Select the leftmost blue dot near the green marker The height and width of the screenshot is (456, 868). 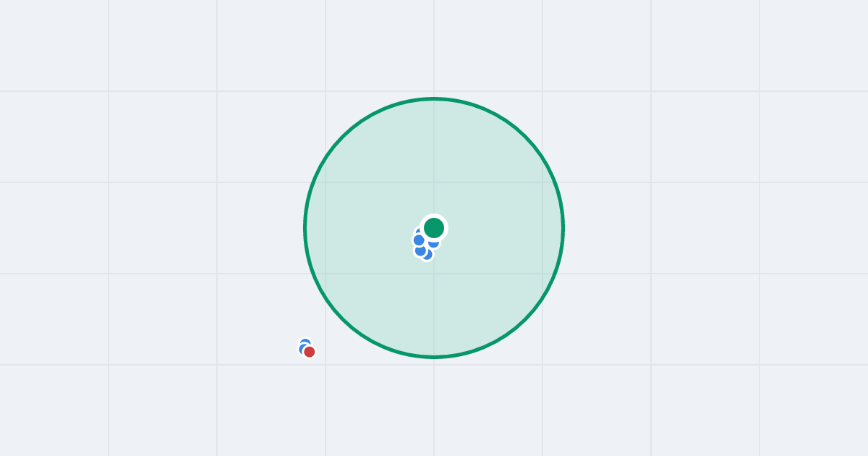pyautogui.click(x=419, y=240)
